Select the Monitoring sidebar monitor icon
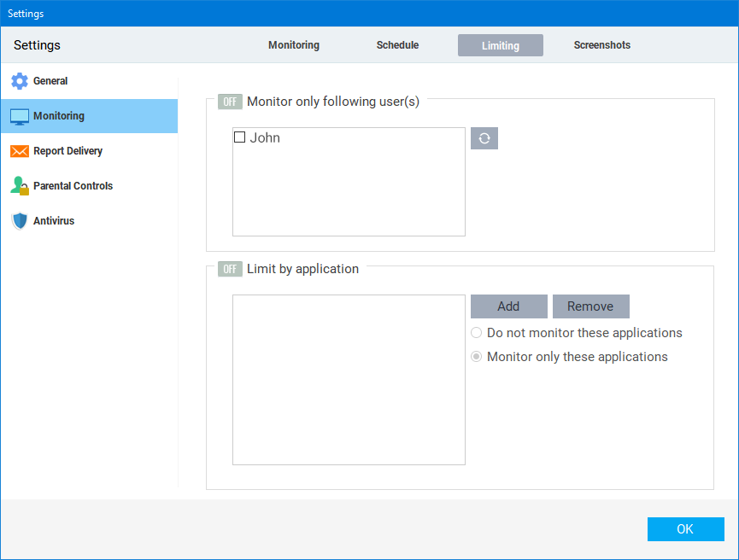 pos(19,115)
